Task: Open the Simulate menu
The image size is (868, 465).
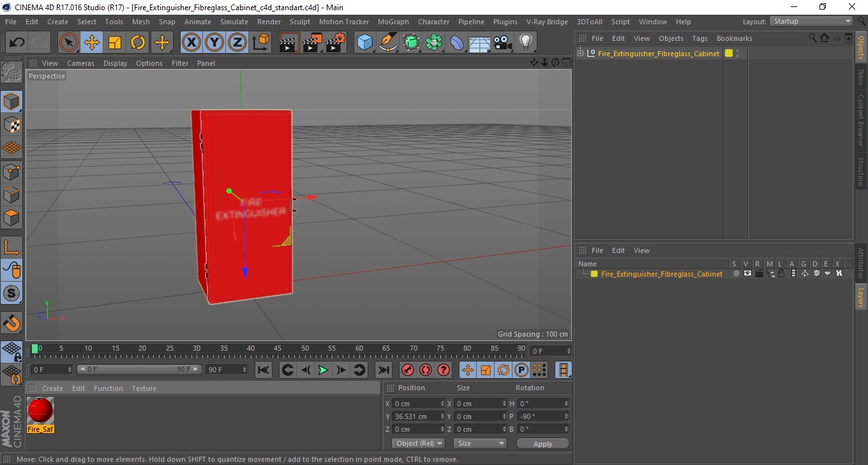Action: pyautogui.click(x=234, y=22)
